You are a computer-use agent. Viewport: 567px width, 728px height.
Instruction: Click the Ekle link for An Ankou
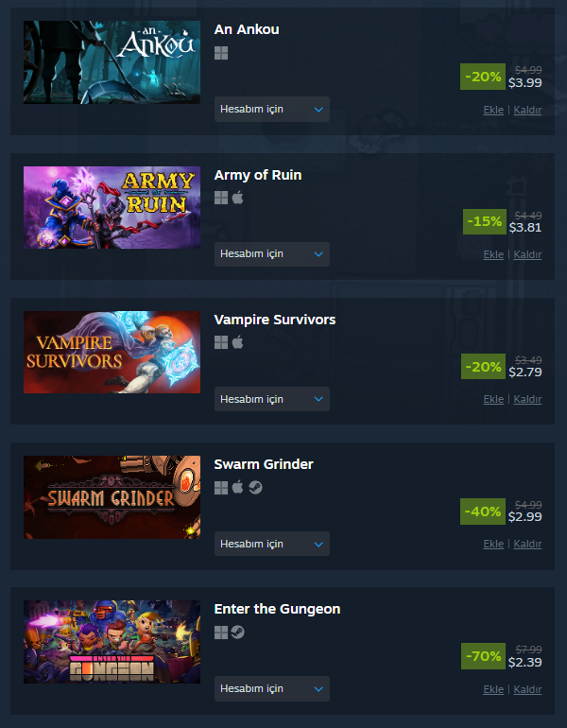point(493,110)
